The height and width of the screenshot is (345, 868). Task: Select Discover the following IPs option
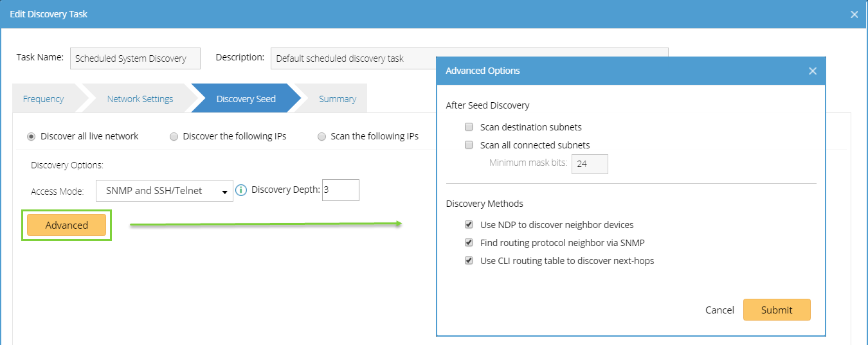[x=174, y=136]
